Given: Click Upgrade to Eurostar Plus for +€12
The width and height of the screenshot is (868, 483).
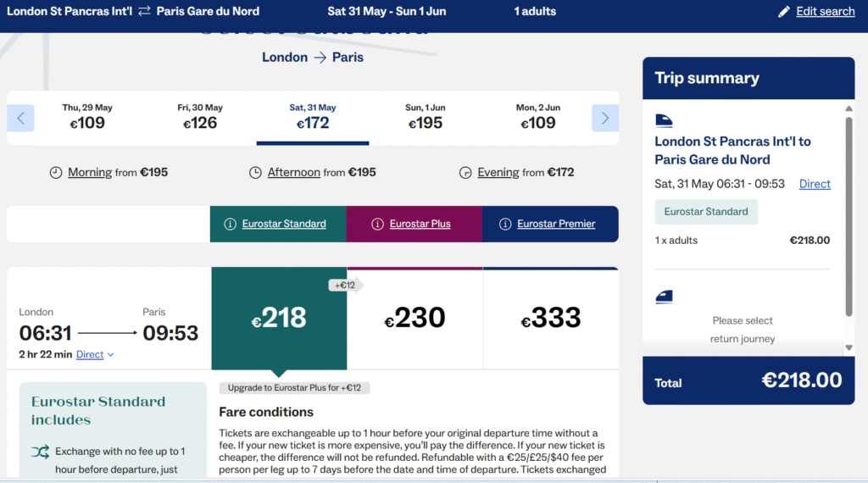Looking at the screenshot, I should 294,388.
